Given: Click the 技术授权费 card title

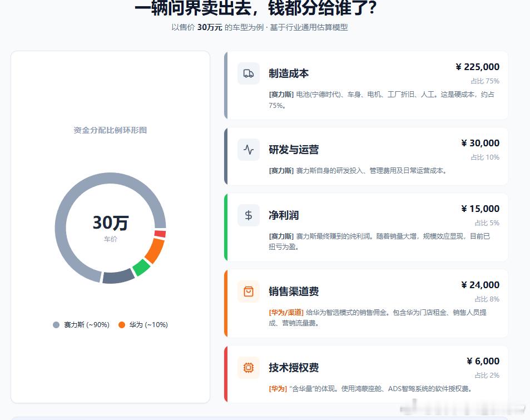Looking at the screenshot, I should pyautogui.click(x=294, y=367).
